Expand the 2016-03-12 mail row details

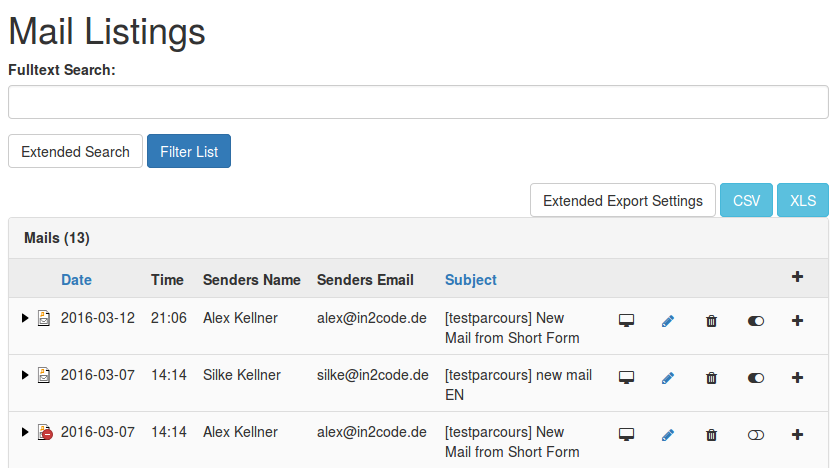click(25, 318)
